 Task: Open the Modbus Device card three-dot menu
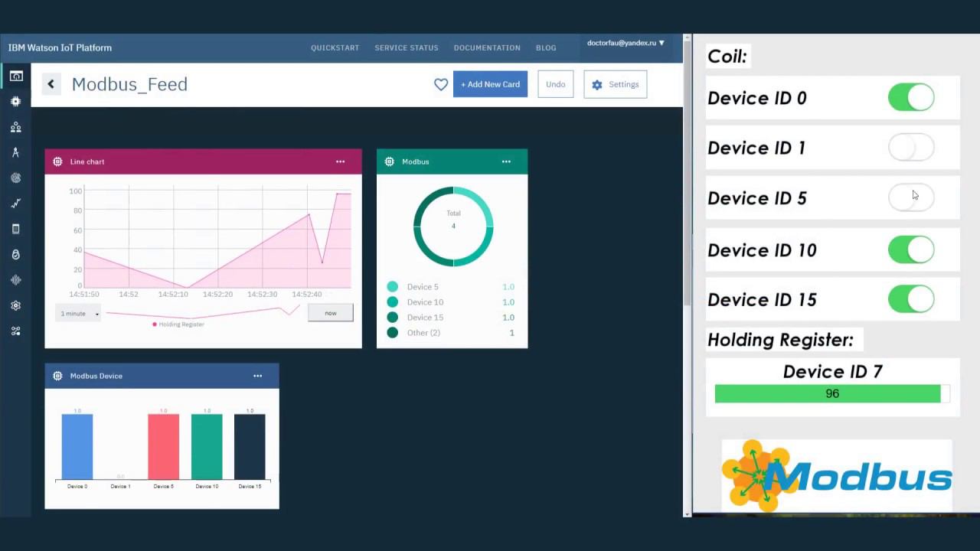pyautogui.click(x=257, y=376)
